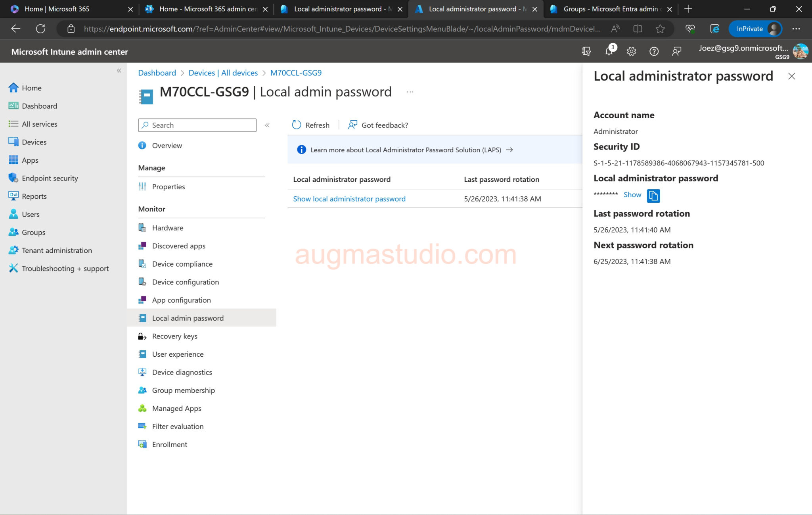The width and height of the screenshot is (812, 515).
Task: Open Troubleshooting + support section
Action: pos(65,268)
